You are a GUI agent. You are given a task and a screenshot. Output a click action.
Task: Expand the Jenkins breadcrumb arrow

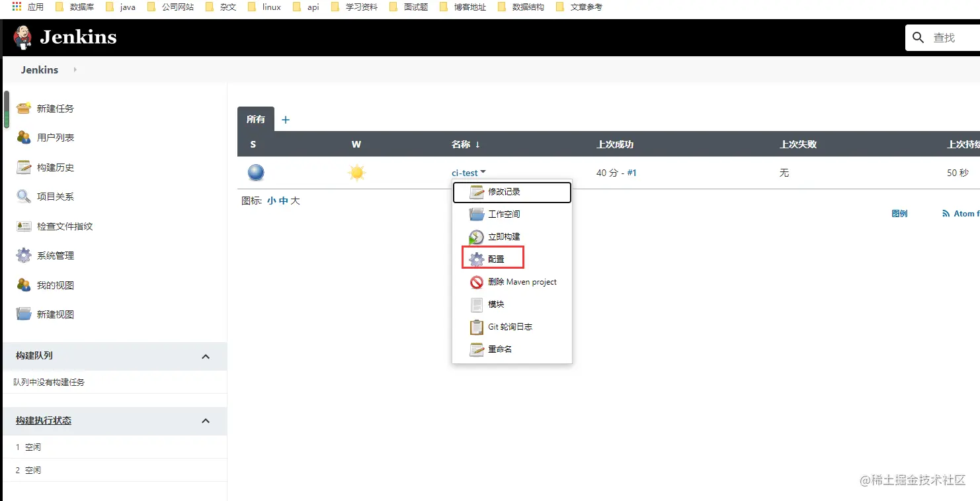pos(75,69)
